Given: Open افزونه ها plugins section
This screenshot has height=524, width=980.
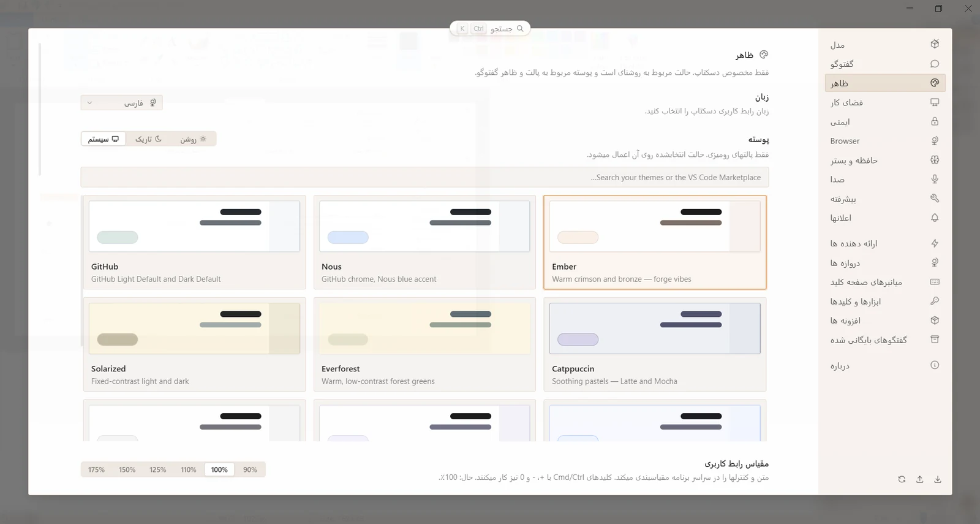Looking at the screenshot, I should coord(885,321).
